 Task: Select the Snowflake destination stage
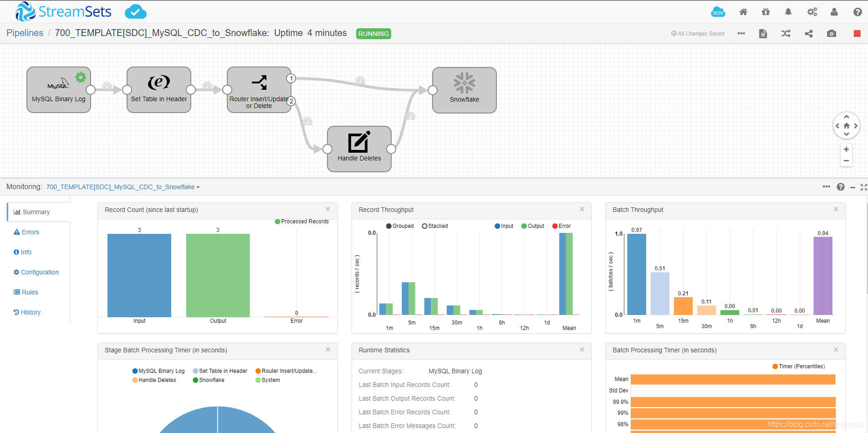tap(465, 90)
